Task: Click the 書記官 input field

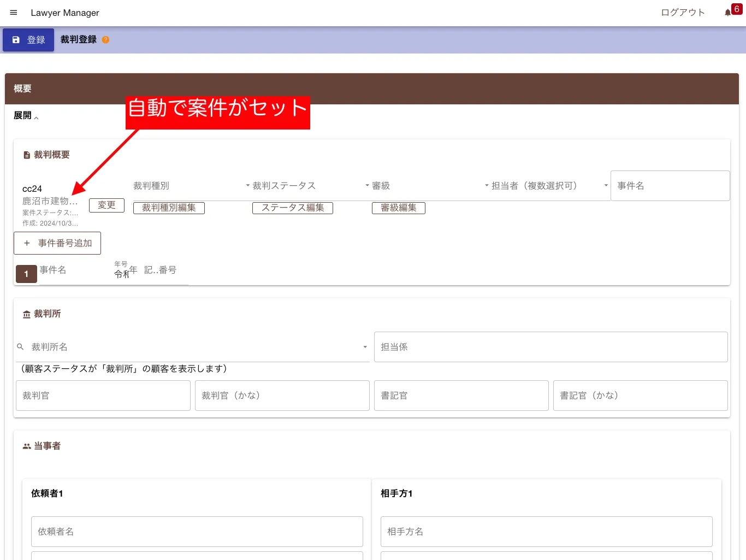Action: pyautogui.click(x=461, y=396)
